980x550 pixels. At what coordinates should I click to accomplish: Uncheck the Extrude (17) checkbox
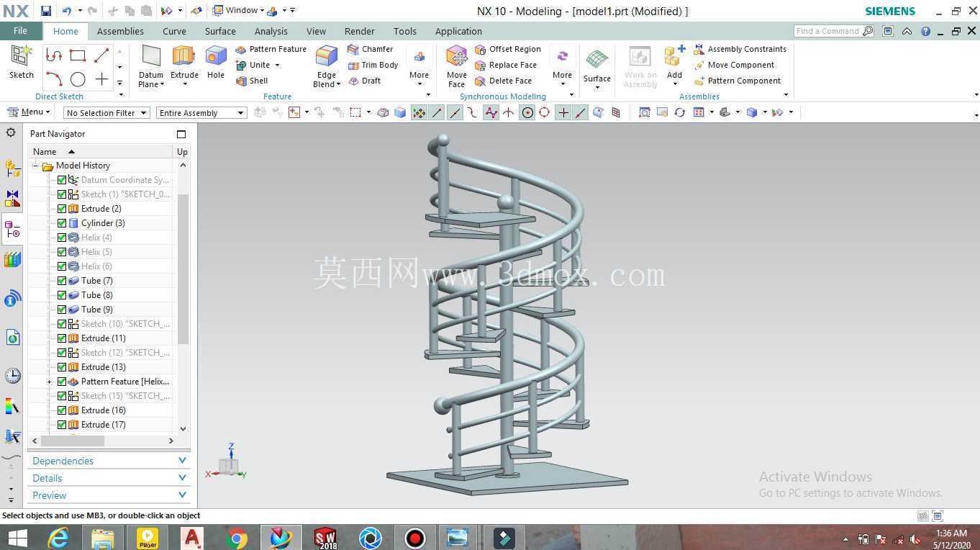coord(62,425)
